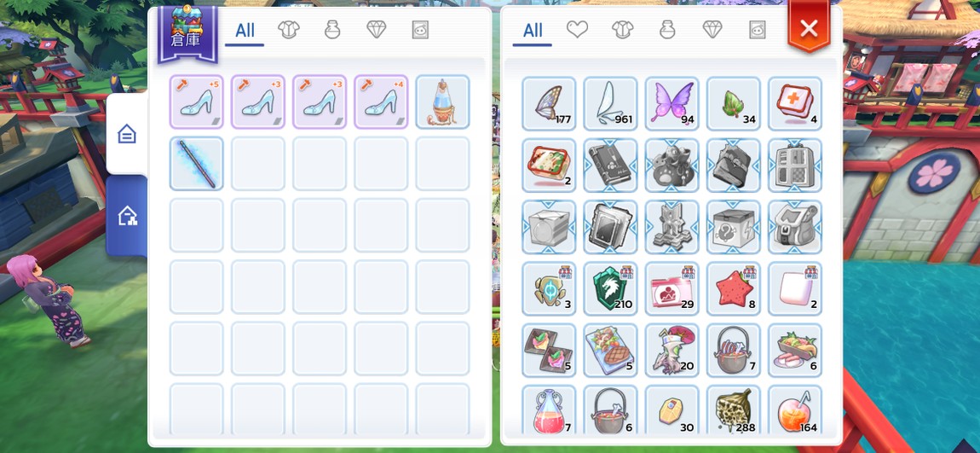Select the All tab in bag panel

click(533, 31)
